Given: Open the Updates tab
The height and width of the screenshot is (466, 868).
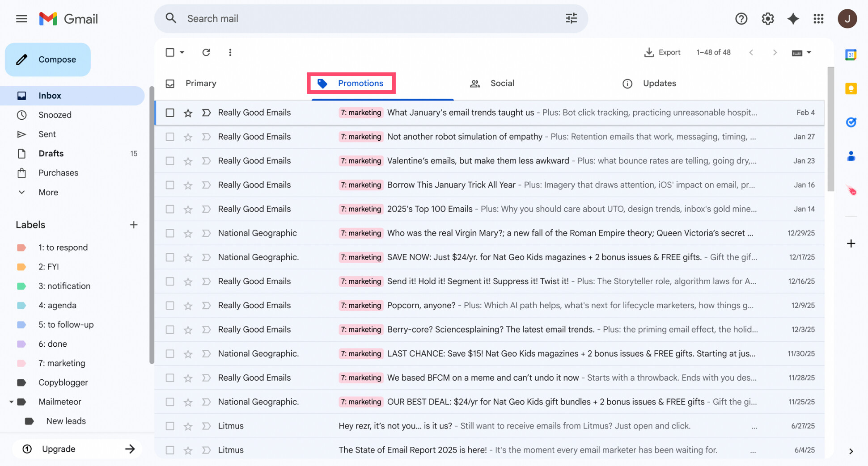Looking at the screenshot, I should click(x=659, y=83).
